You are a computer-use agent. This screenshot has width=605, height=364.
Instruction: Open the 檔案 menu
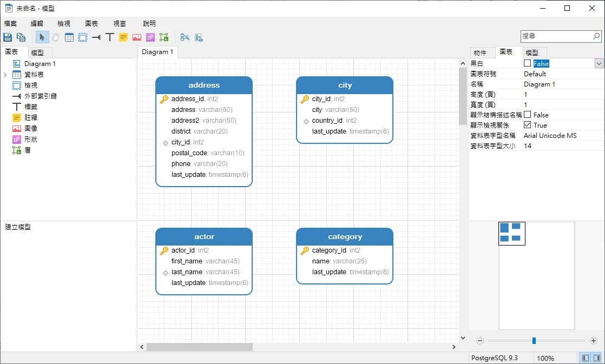pos(10,23)
